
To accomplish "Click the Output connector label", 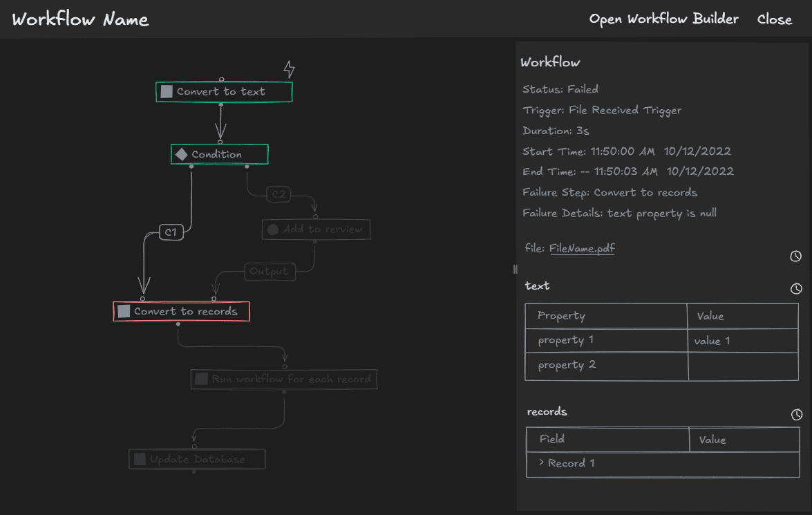I will 270,271.
